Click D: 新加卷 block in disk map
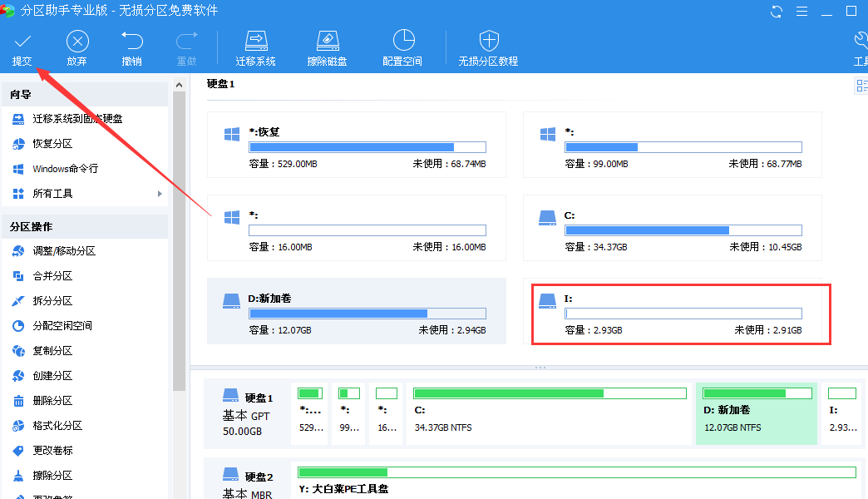 (x=757, y=413)
